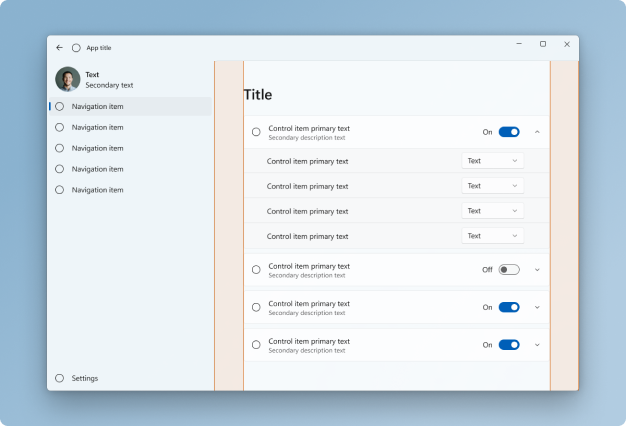
Task: Open the fourth Text dropdown in the expanded list
Action: coord(493,236)
